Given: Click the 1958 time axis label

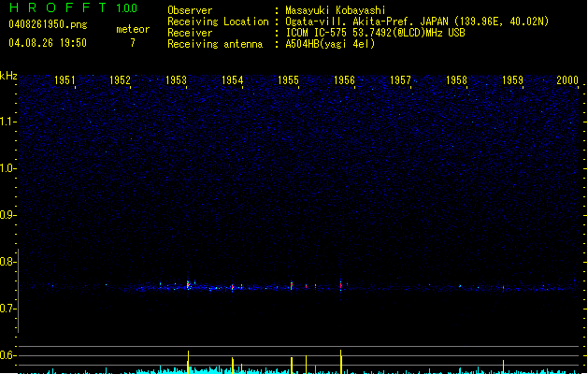Looking at the screenshot, I should (456, 80).
